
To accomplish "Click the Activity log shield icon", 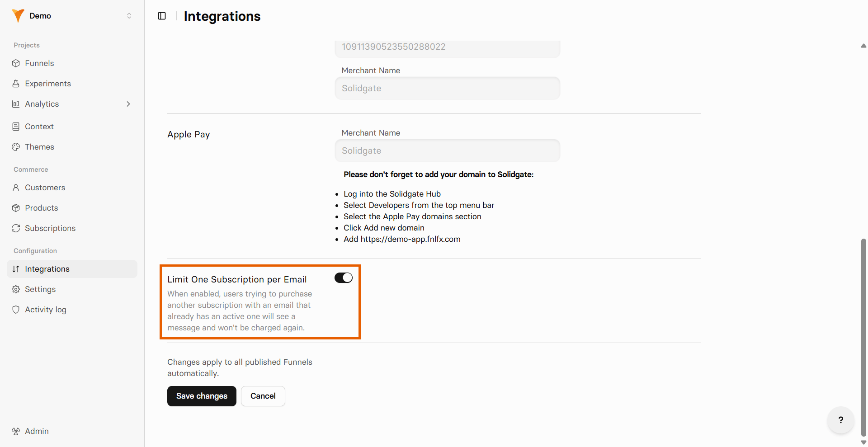I will (16, 310).
